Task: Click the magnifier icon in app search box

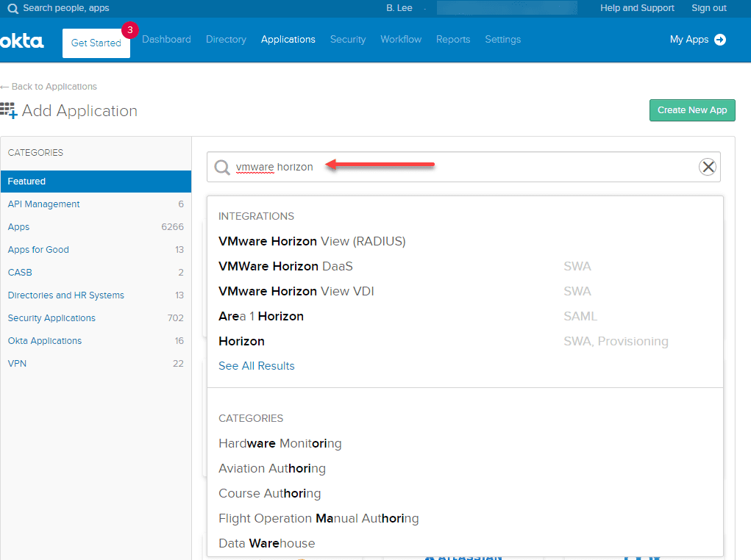Action: [222, 168]
